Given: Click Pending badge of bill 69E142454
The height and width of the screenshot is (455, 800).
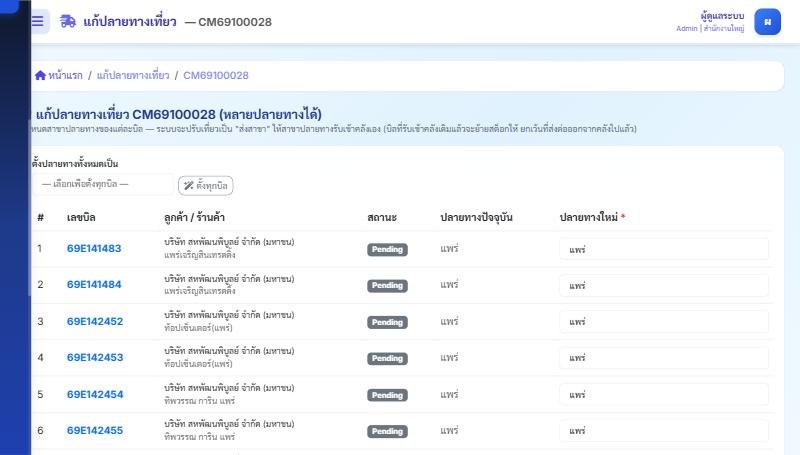Looking at the screenshot, I should pos(387,395).
